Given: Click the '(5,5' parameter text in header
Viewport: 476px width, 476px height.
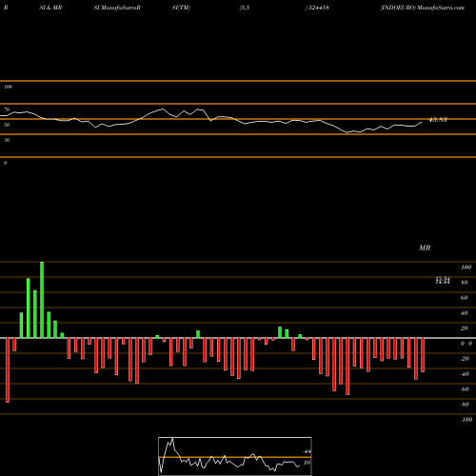Looking at the screenshot, I should (x=245, y=8).
